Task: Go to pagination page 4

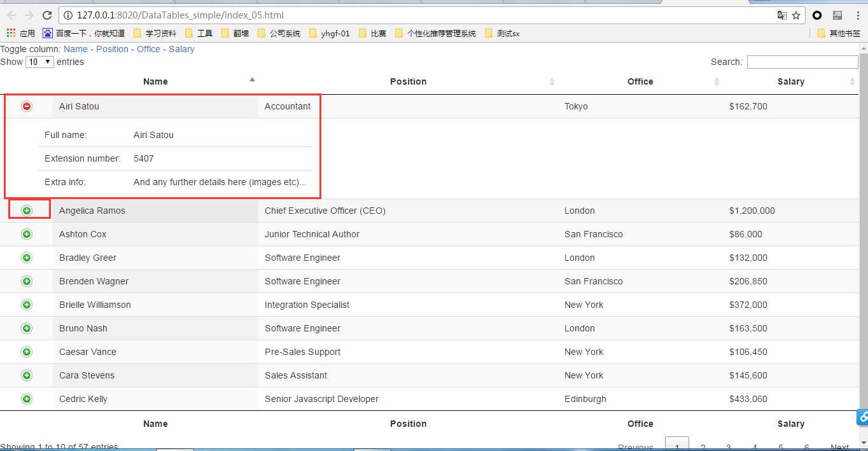Action: click(x=755, y=447)
